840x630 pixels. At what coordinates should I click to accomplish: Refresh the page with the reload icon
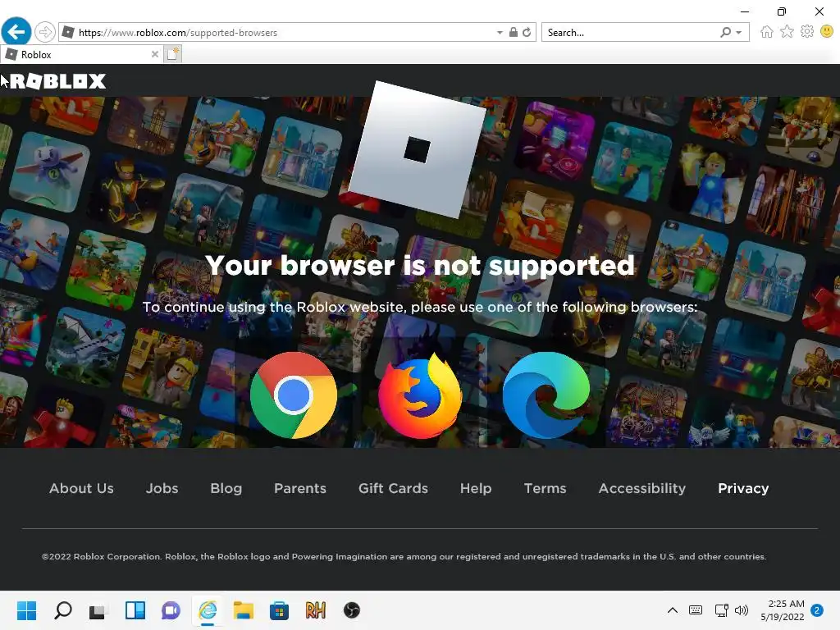527,32
